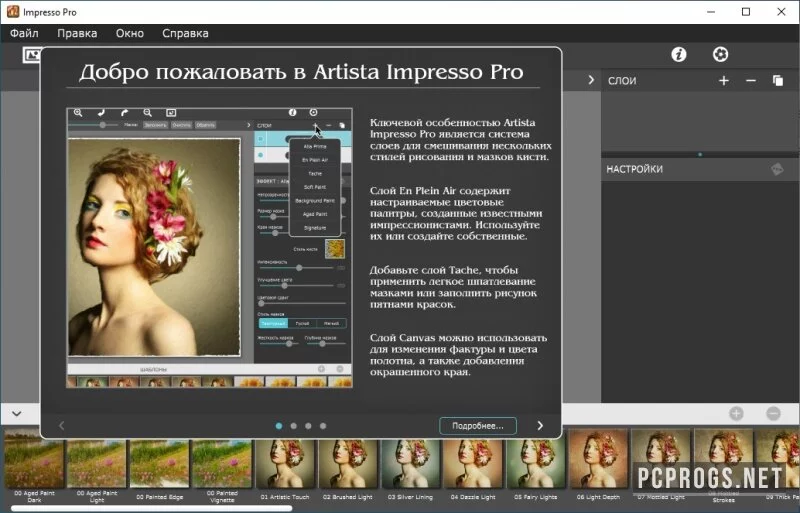The image size is (800, 513).
Task: Open preferences via round gear icon
Action: click(720, 54)
